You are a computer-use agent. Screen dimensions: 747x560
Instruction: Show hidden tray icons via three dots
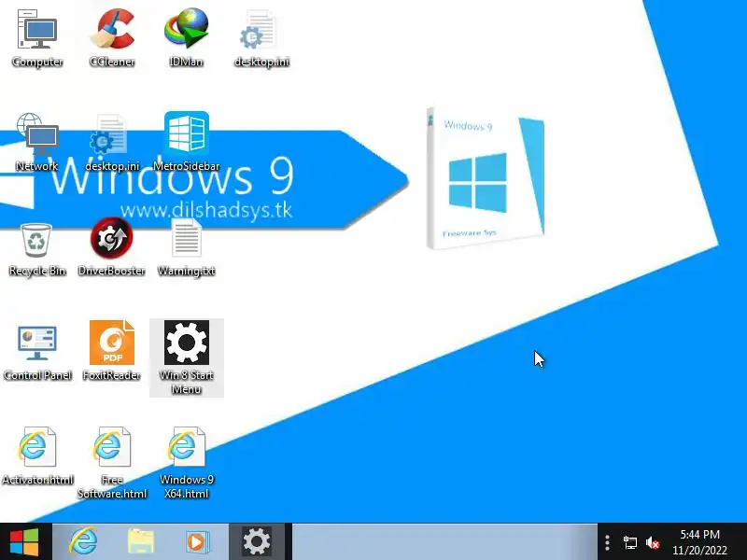click(x=607, y=542)
